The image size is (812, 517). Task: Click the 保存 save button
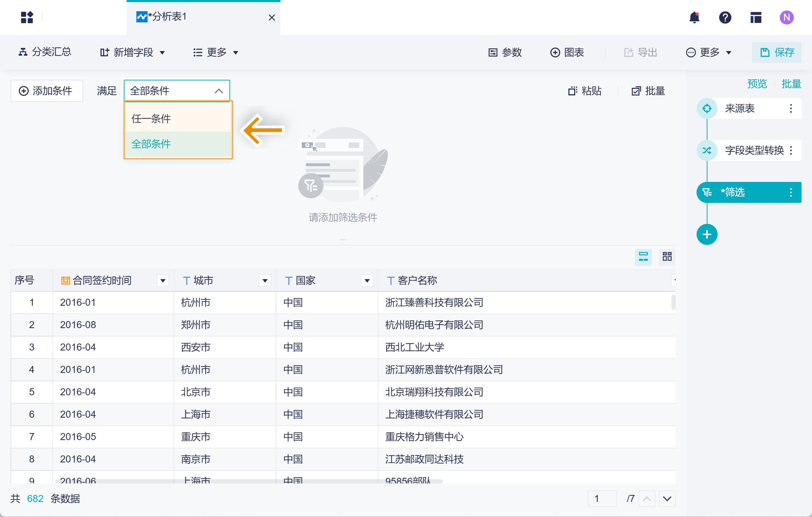[x=777, y=52]
